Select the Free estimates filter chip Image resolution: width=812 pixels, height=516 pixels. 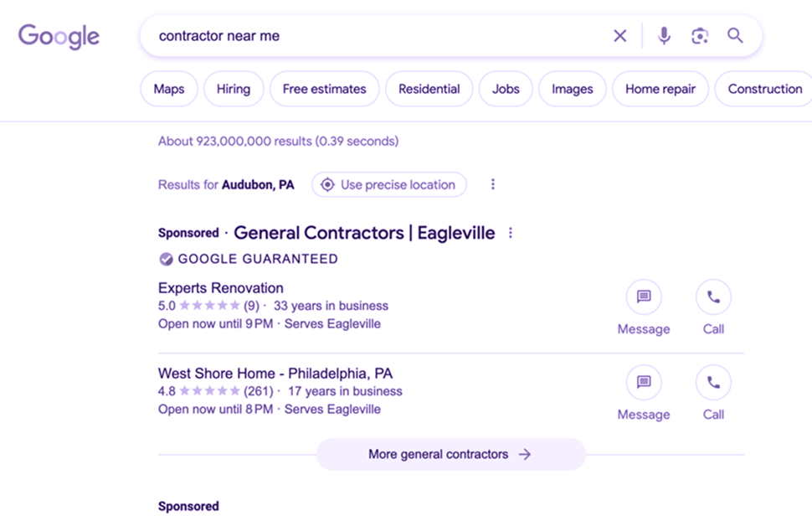click(324, 89)
